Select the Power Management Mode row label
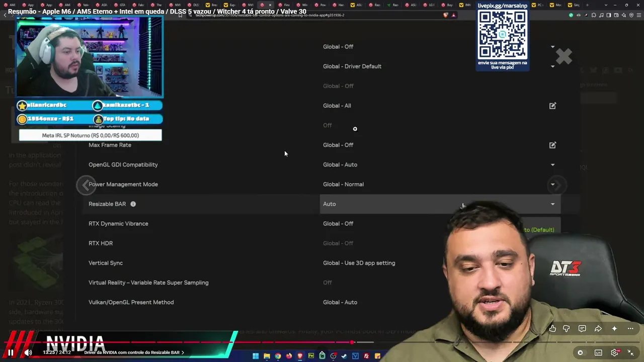Screen dimensions: 644x362 [123, 185]
